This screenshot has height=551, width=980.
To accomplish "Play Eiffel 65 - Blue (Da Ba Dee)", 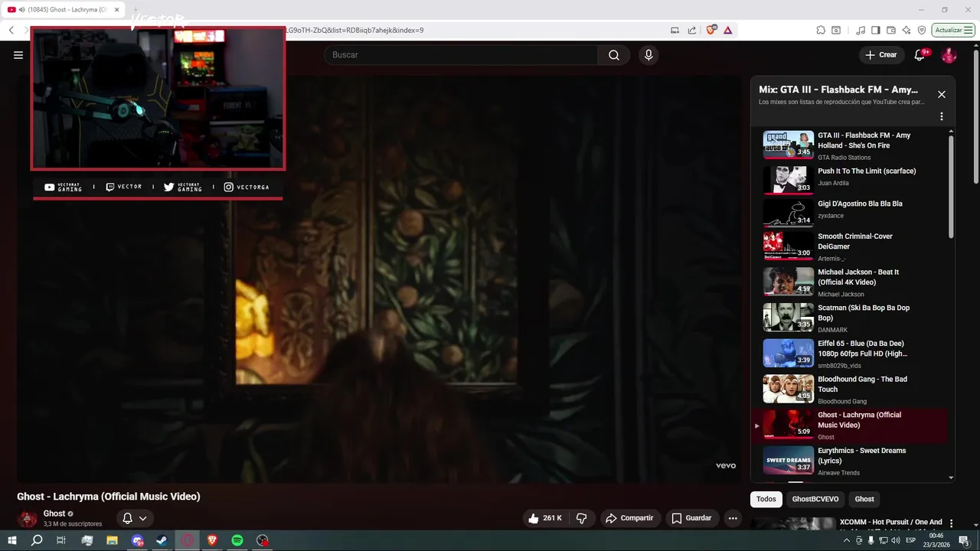I will click(x=850, y=354).
